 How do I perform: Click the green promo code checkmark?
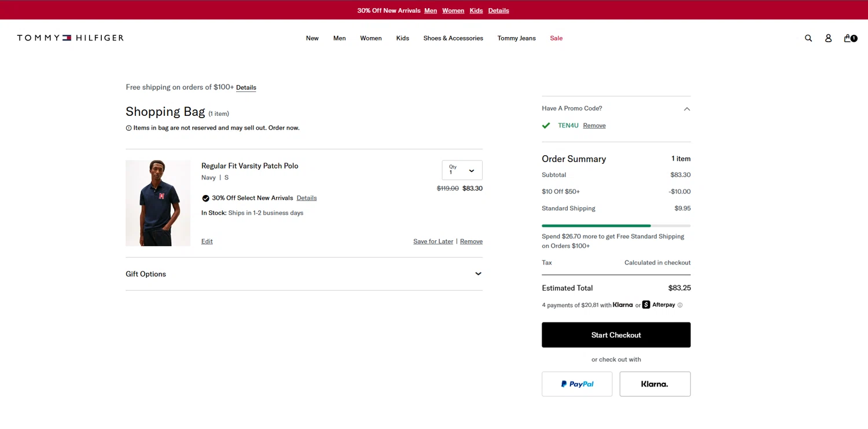click(546, 126)
